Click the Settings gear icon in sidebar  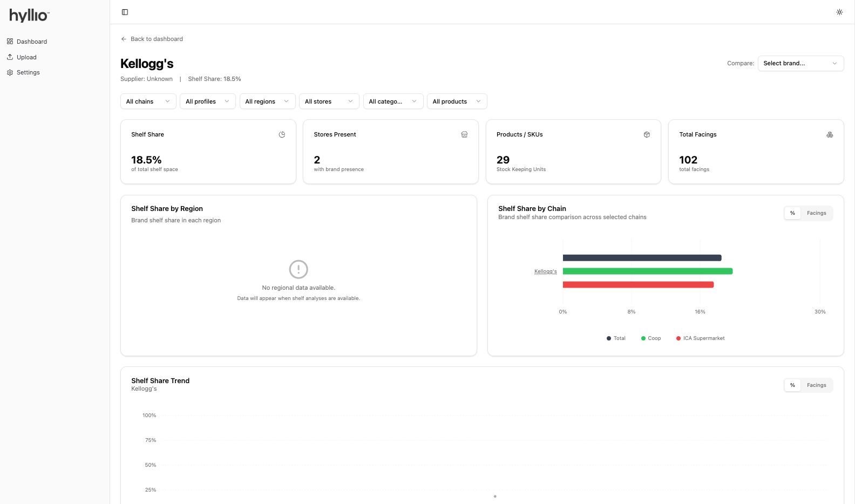click(x=10, y=72)
